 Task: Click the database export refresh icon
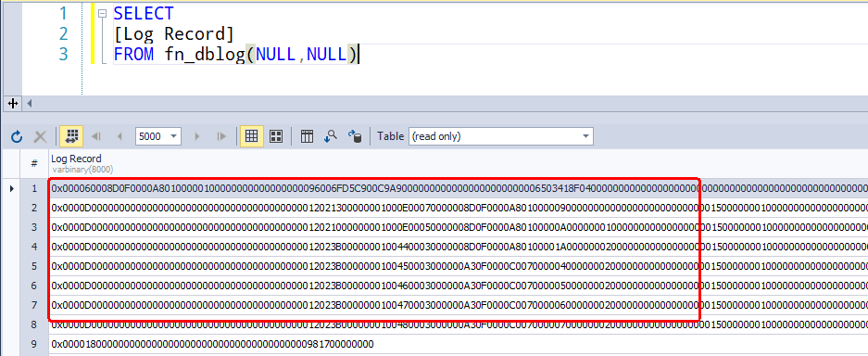354,136
